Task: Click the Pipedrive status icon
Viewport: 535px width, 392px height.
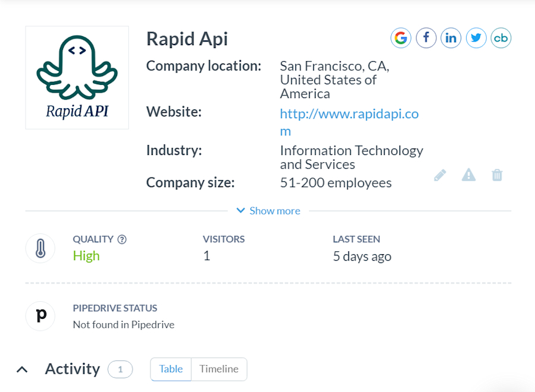Action: tap(40, 316)
